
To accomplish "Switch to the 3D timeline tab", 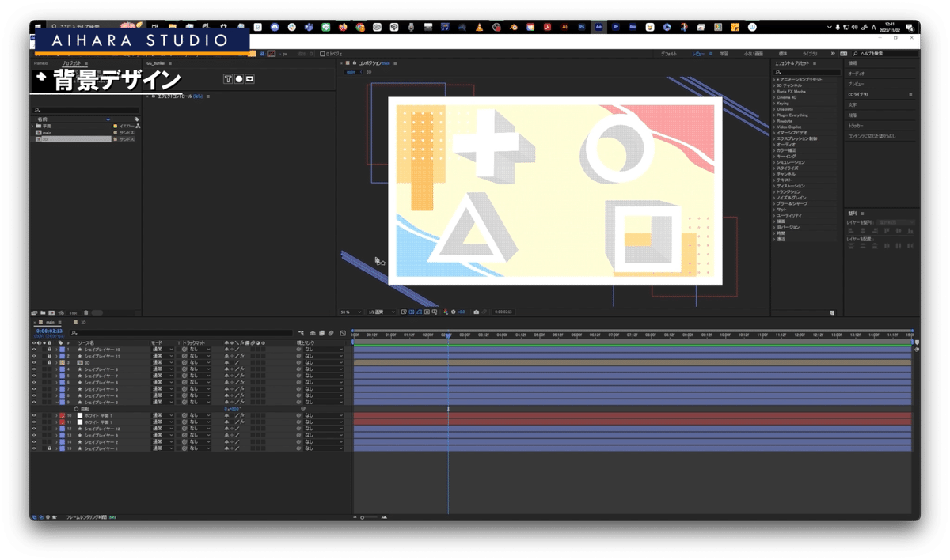I will click(x=82, y=322).
